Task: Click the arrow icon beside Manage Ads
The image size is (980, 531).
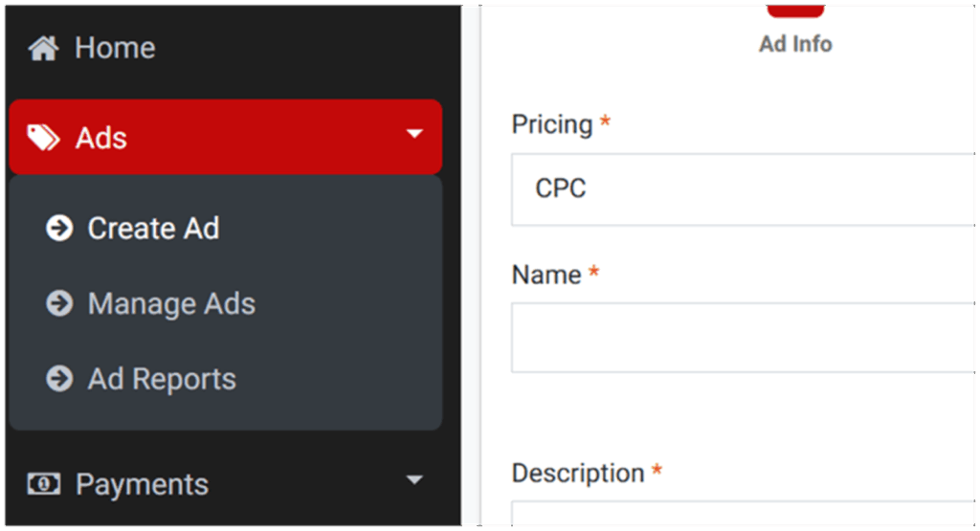Action: [x=59, y=304]
